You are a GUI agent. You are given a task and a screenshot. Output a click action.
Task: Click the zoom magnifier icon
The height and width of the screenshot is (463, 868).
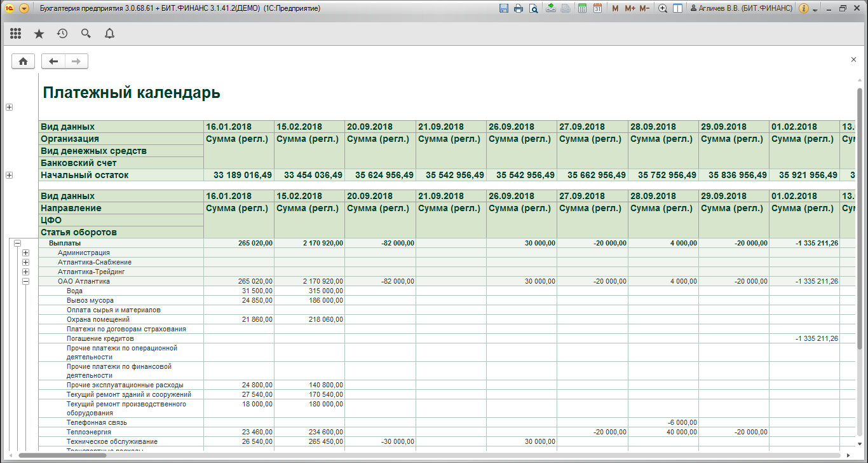click(x=663, y=8)
